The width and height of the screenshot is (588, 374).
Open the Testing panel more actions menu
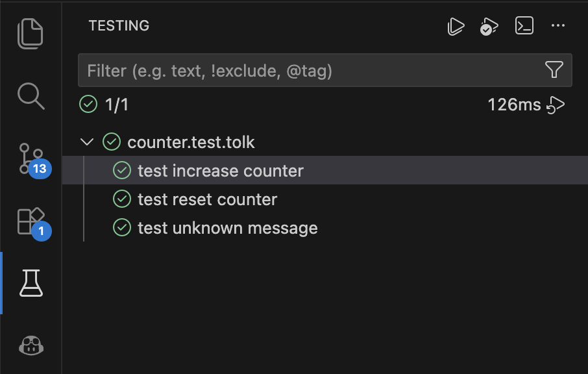click(x=558, y=26)
